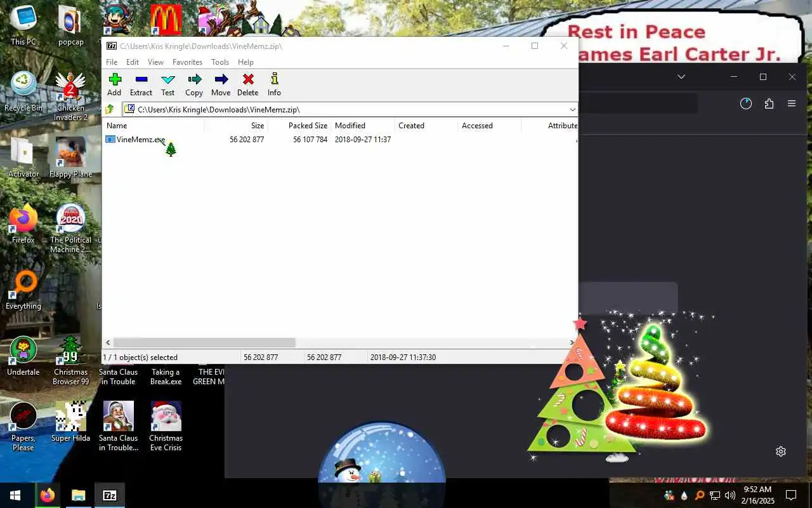
Task: Click the 56 107 784 packed size cell
Action: pos(310,139)
